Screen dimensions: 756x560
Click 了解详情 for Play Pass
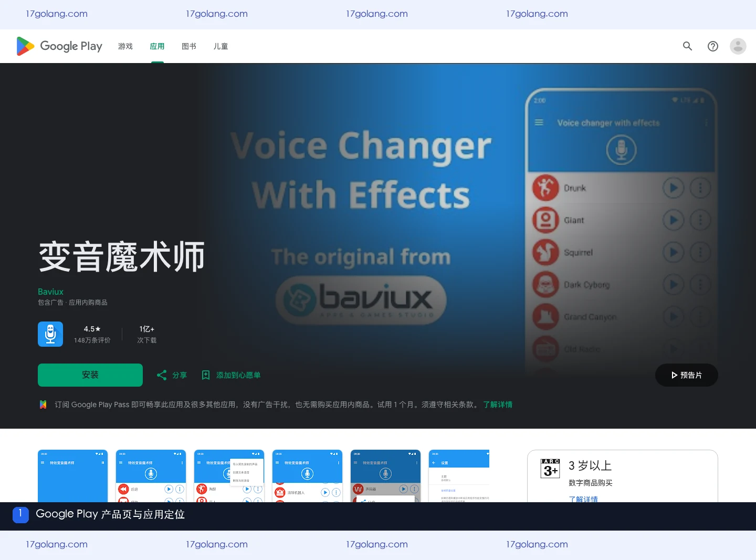click(498, 405)
